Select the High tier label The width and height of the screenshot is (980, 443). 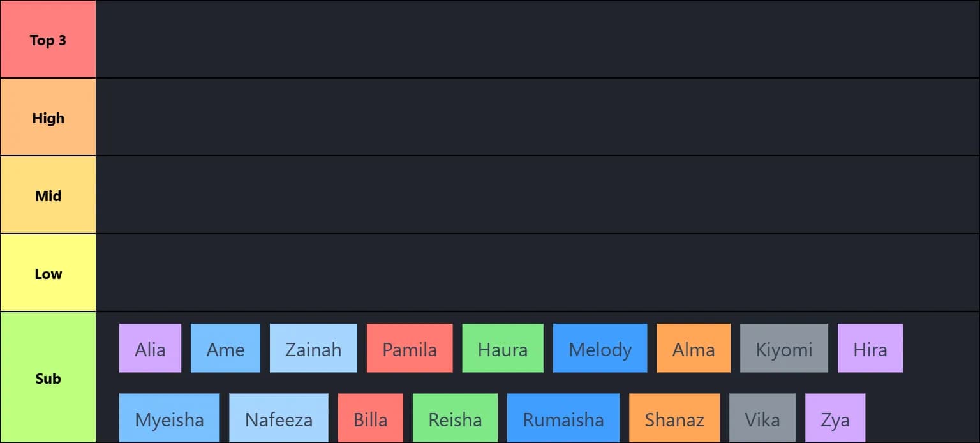tap(48, 117)
